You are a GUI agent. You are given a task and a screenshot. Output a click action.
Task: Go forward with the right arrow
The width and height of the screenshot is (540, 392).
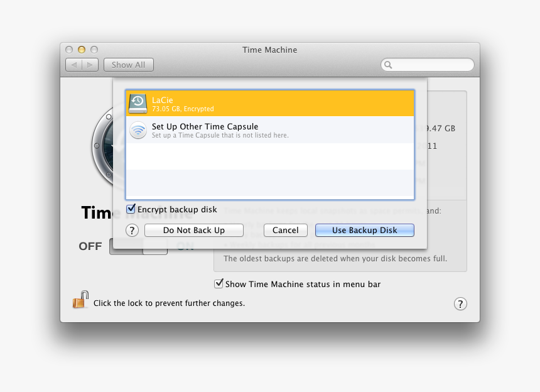[x=90, y=65]
